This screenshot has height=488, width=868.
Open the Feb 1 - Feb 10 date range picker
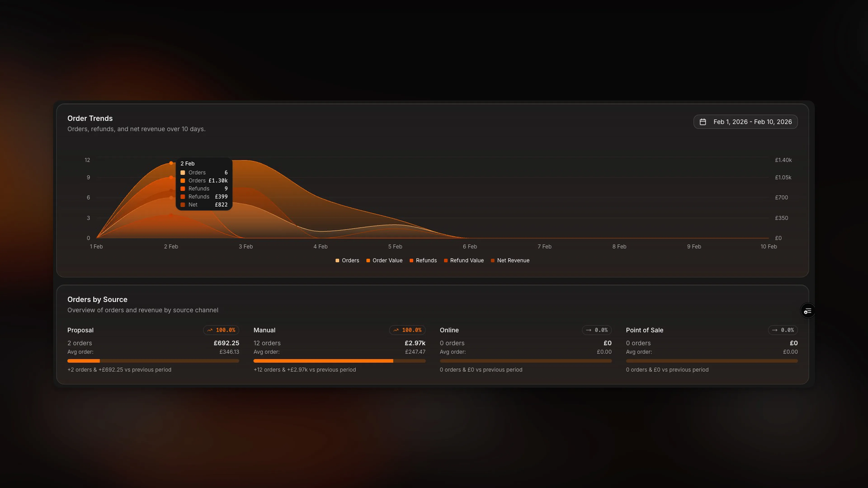745,122
